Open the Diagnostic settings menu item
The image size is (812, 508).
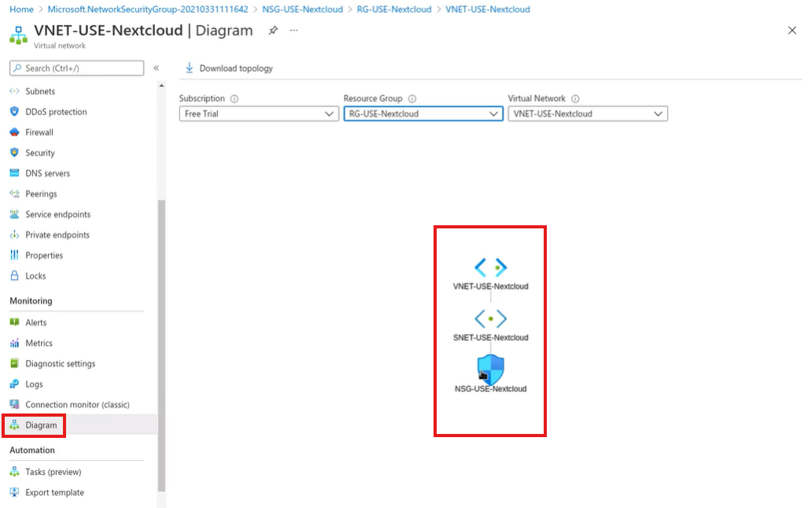tap(60, 363)
